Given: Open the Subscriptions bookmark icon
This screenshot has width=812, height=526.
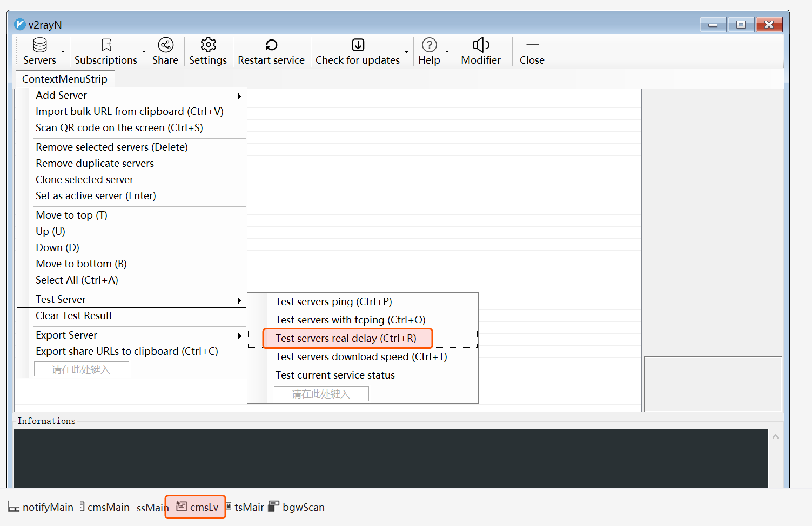Looking at the screenshot, I should click(x=106, y=45).
